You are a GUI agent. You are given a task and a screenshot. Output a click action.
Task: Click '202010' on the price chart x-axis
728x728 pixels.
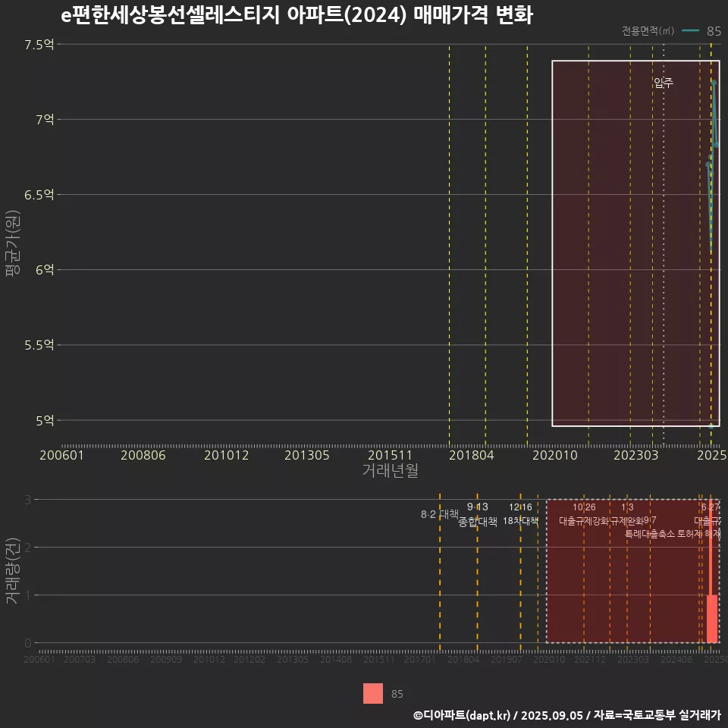(555, 455)
